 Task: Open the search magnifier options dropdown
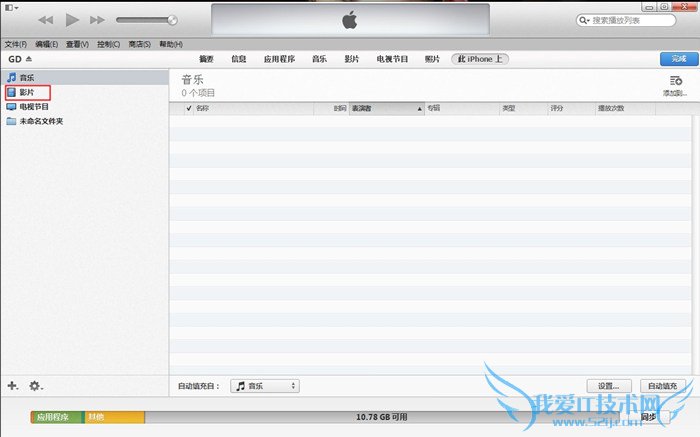point(584,21)
